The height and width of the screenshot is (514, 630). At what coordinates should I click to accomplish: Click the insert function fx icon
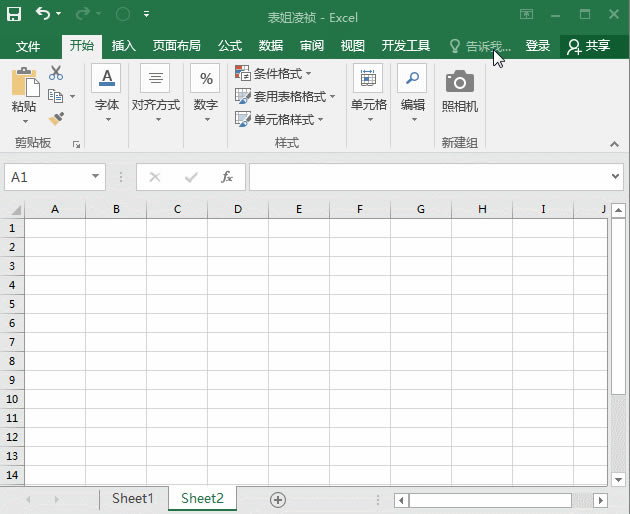(227, 177)
